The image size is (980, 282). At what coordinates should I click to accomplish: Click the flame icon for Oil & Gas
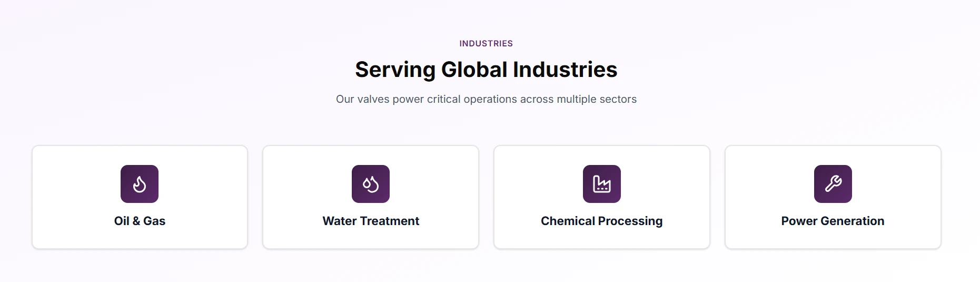[140, 184]
